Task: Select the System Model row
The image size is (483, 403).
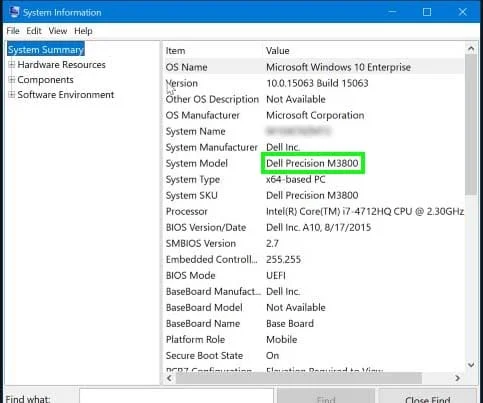Action: (x=314, y=163)
